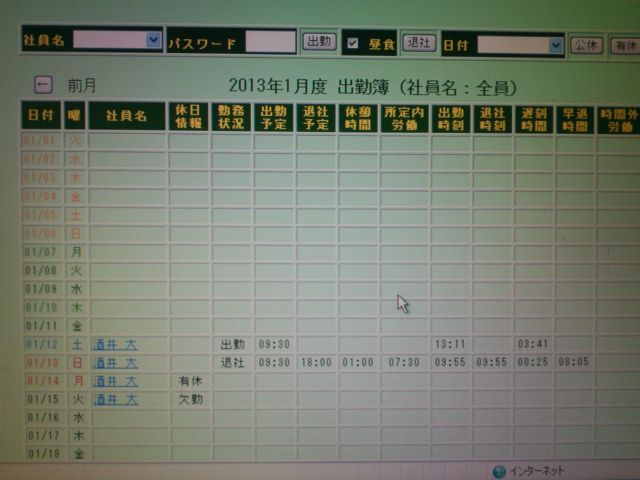
Task: Click the previous month arrow icon
Action: (43, 85)
